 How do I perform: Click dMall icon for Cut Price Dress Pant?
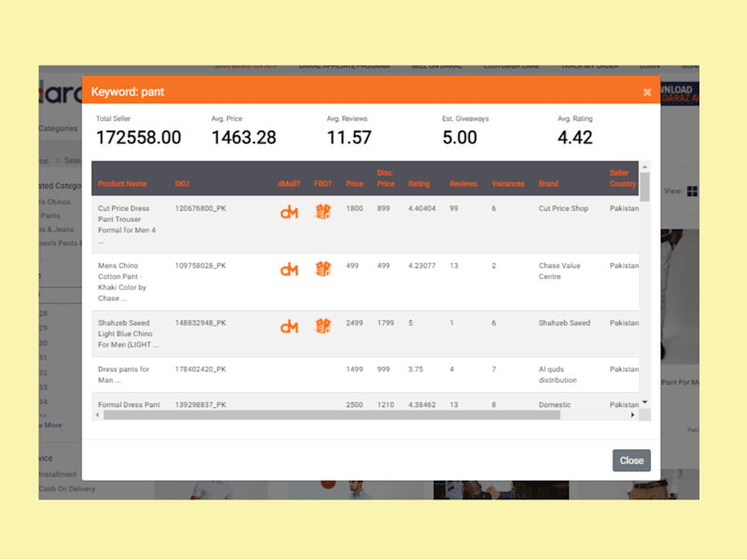pos(289,213)
